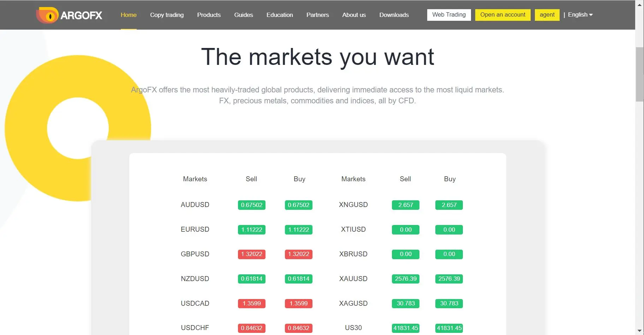Select the XNGUSD market name
The image size is (644, 335).
[x=353, y=205]
